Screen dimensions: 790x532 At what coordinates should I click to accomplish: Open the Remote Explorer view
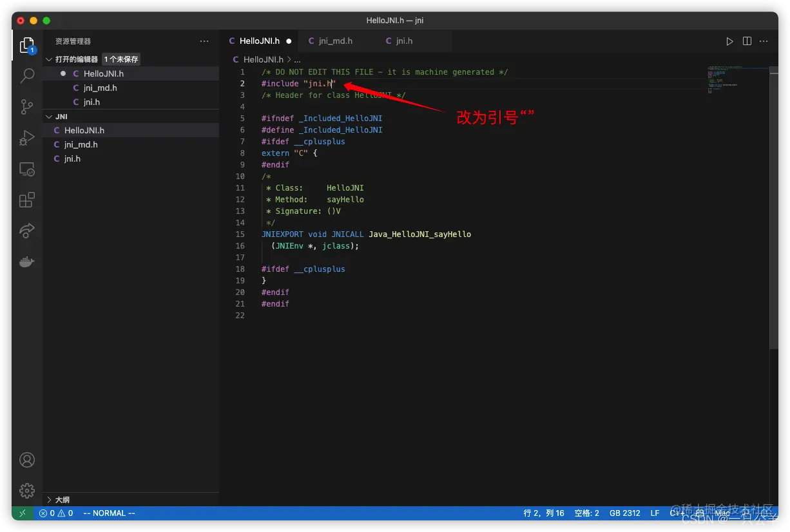[27, 169]
